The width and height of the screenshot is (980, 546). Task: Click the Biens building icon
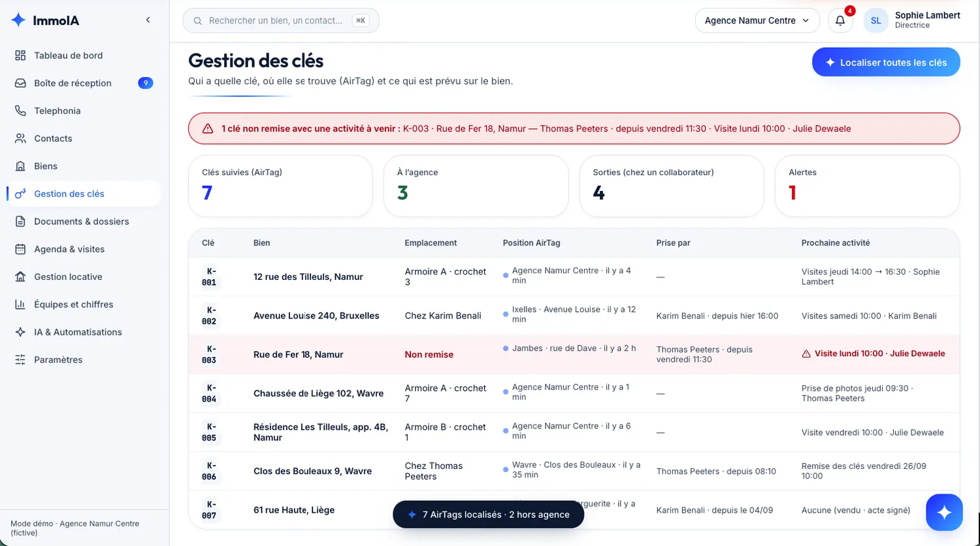tap(21, 166)
